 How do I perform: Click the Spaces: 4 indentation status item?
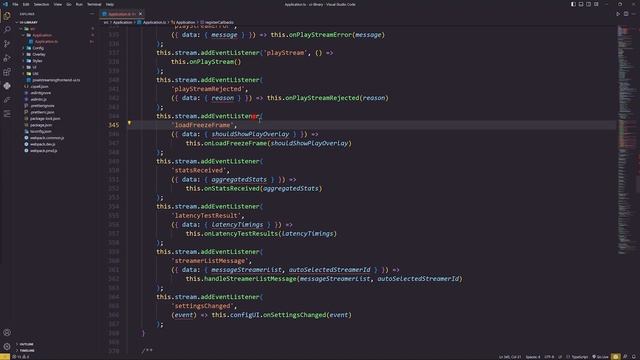[533, 357]
